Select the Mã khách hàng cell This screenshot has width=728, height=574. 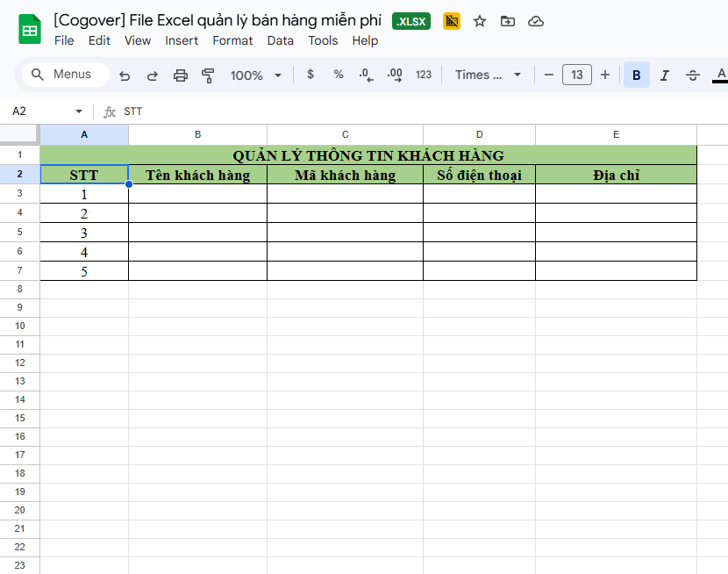[345, 175]
